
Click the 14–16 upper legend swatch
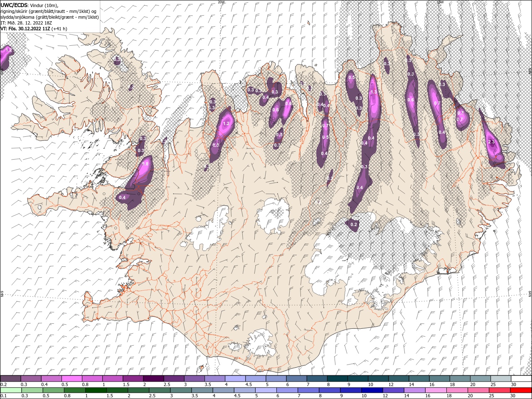click(419, 379)
